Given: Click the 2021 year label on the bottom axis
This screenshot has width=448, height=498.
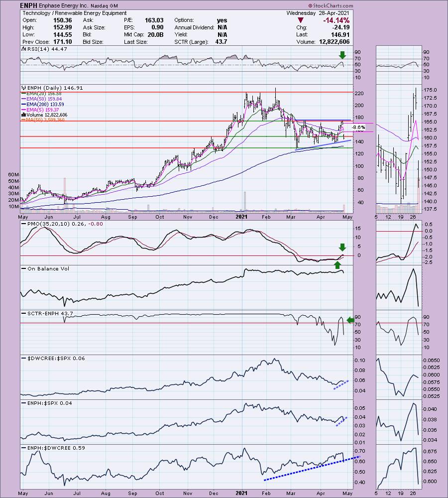Looking at the screenshot, I should pyautogui.click(x=241, y=493).
